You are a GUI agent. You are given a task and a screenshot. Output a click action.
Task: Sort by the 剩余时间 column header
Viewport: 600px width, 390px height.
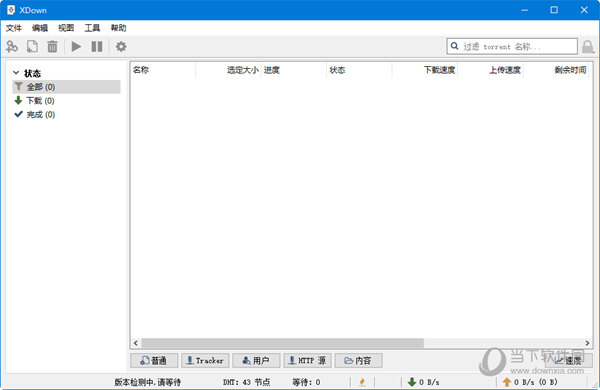click(x=556, y=70)
